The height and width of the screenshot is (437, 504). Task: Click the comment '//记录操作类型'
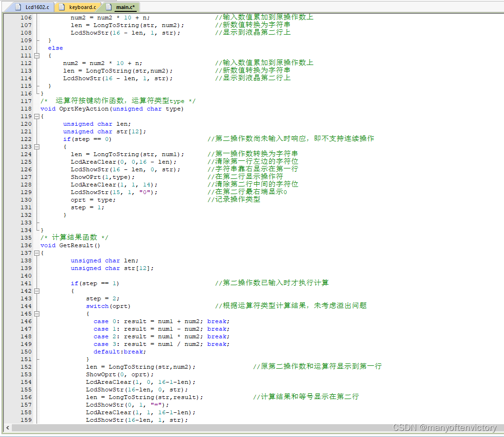pyautogui.click(x=233, y=200)
